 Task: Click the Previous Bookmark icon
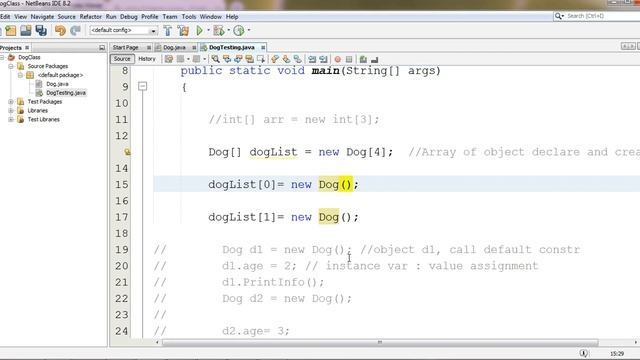point(275,59)
